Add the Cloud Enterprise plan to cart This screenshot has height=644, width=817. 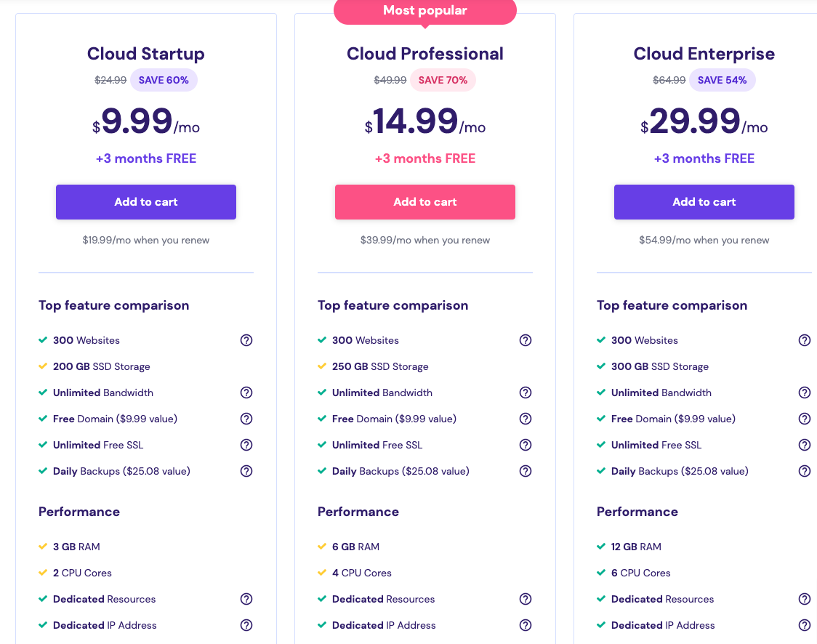pyautogui.click(x=704, y=202)
